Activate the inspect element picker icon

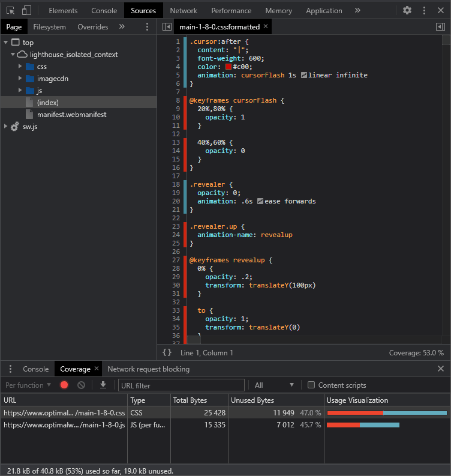(x=10, y=10)
